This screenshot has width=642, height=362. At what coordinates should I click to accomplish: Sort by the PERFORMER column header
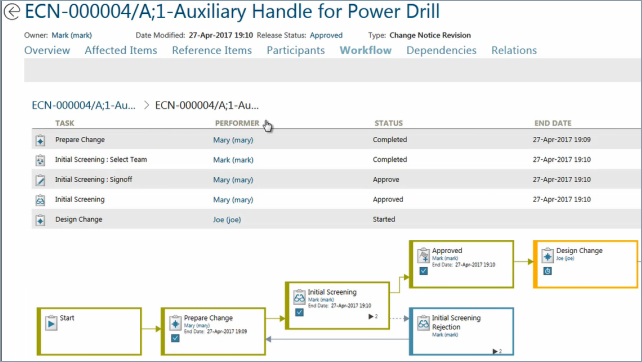(x=237, y=123)
